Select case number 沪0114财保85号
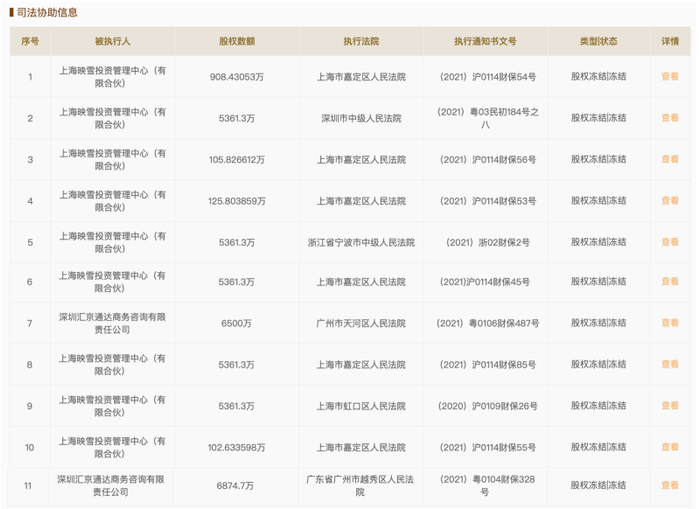Screen dimensions: 700x509 [x=504, y=365]
